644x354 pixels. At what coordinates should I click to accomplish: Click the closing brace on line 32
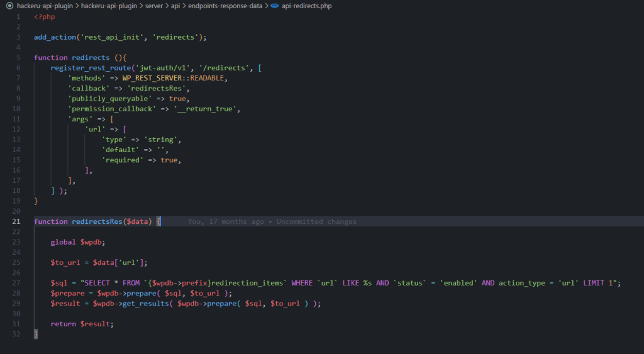pyautogui.click(x=36, y=335)
